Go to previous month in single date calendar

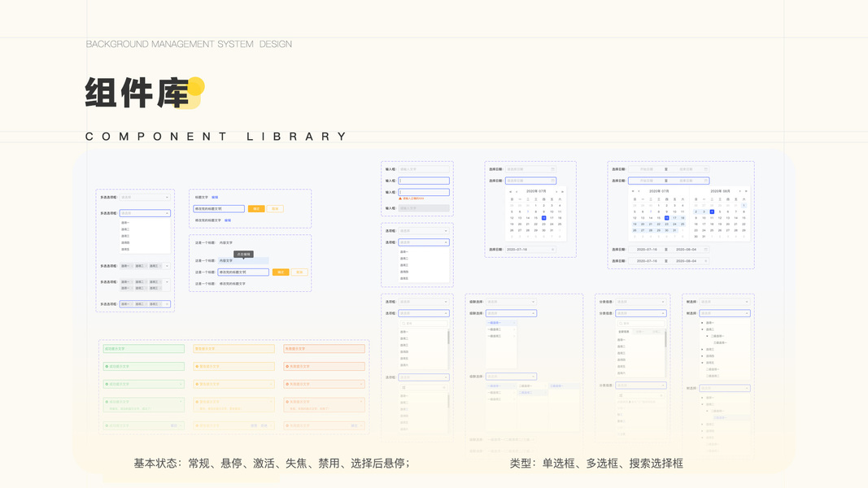pyautogui.click(x=517, y=191)
